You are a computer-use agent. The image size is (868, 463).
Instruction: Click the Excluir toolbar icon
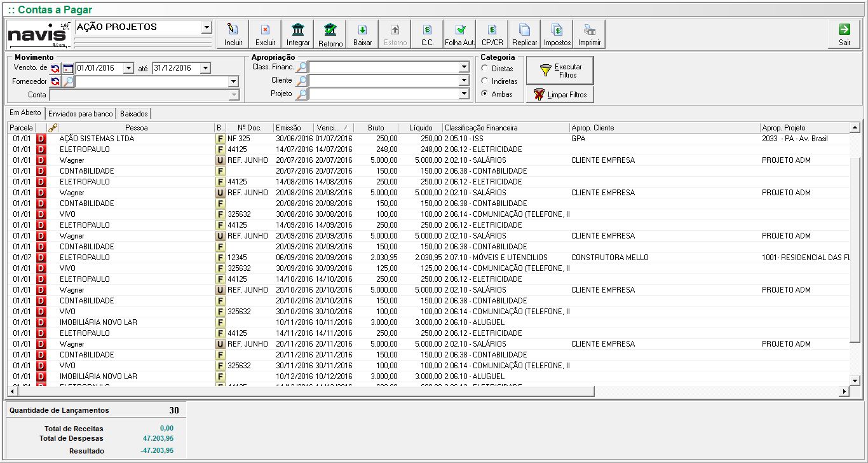coord(266,34)
